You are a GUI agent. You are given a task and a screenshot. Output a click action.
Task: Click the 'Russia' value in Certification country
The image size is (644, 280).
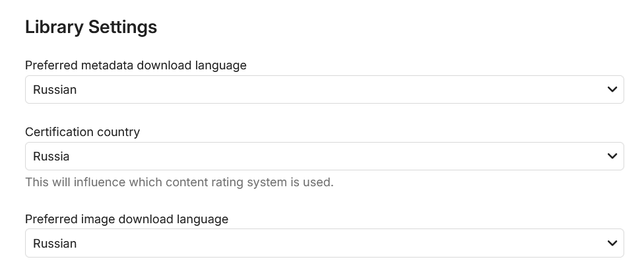[x=51, y=157]
